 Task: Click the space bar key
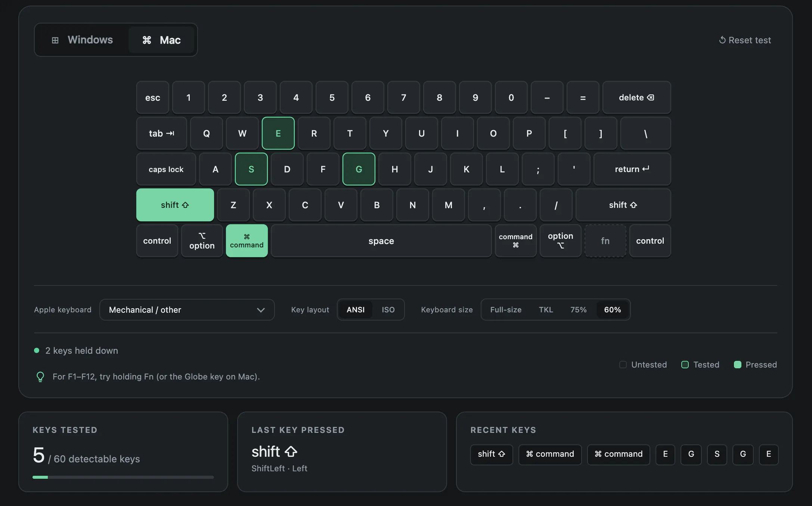point(381,241)
